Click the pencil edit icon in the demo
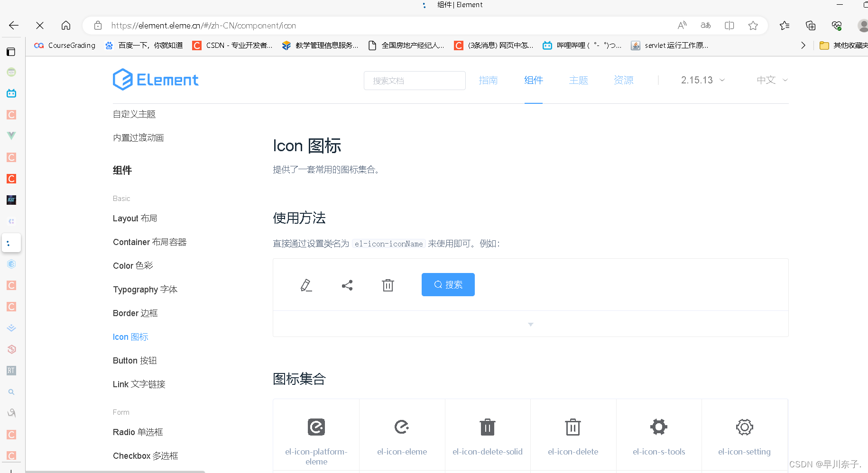 [306, 284]
